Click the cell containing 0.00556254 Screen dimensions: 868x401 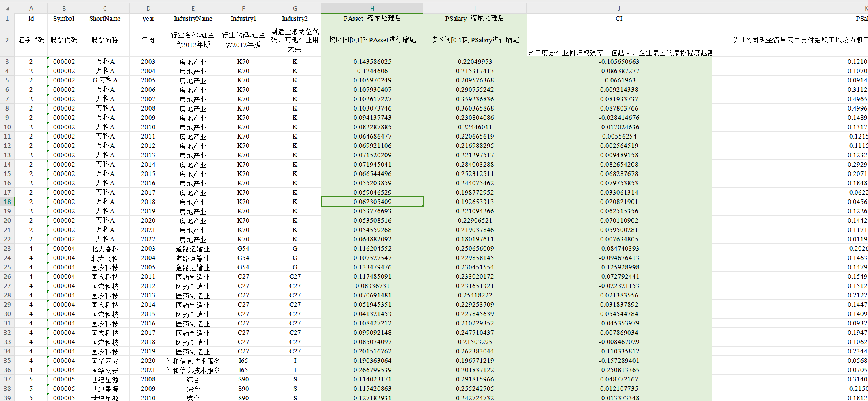619,136
